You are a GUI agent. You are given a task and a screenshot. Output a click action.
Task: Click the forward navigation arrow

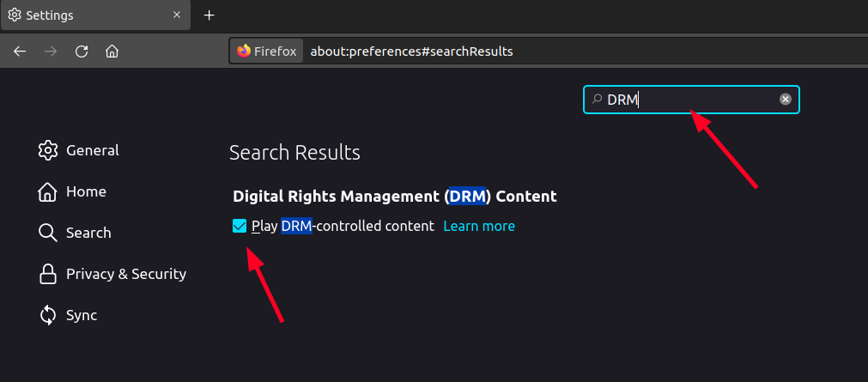pyautogui.click(x=51, y=52)
